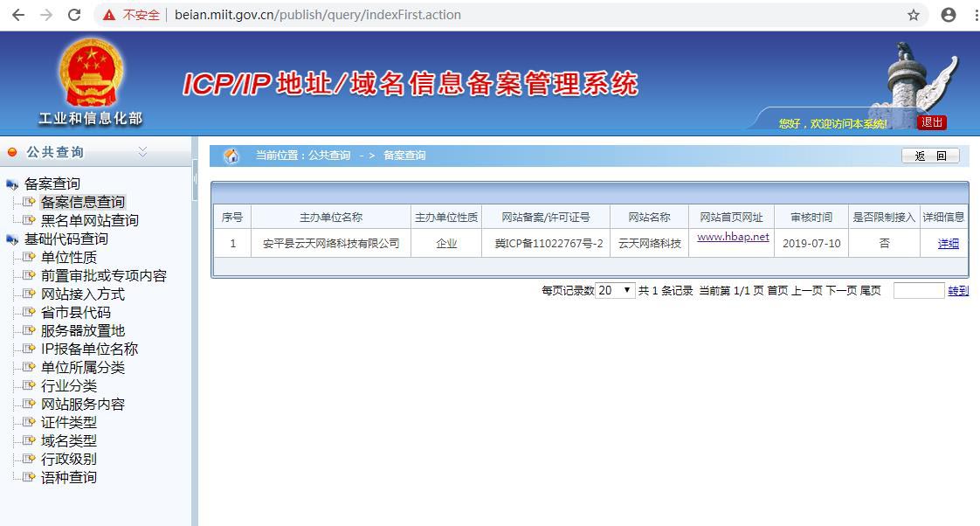
Task: Open the 详细 record details link
Action: pos(948,243)
